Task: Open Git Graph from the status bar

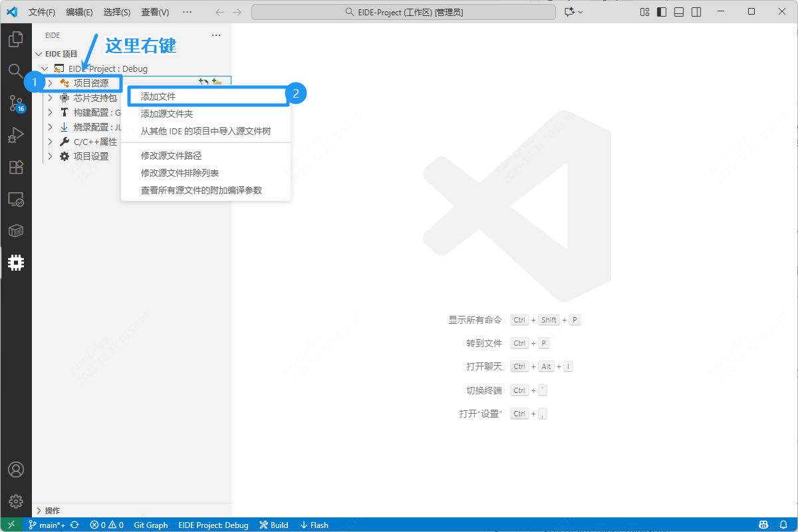Action: tap(150, 525)
